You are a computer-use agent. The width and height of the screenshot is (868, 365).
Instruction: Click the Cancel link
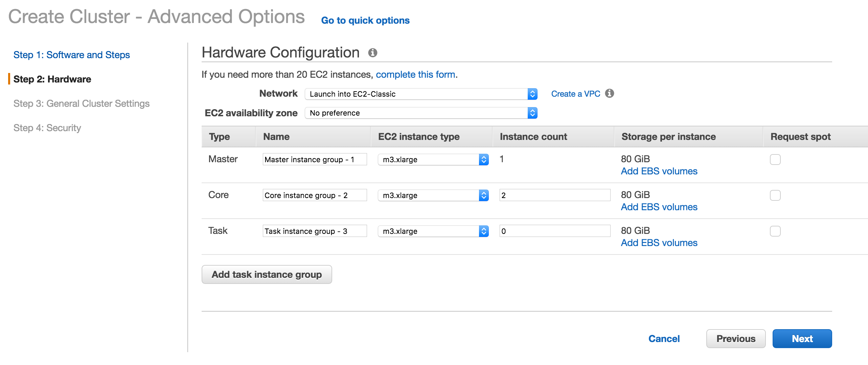click(x=664, y=339)
